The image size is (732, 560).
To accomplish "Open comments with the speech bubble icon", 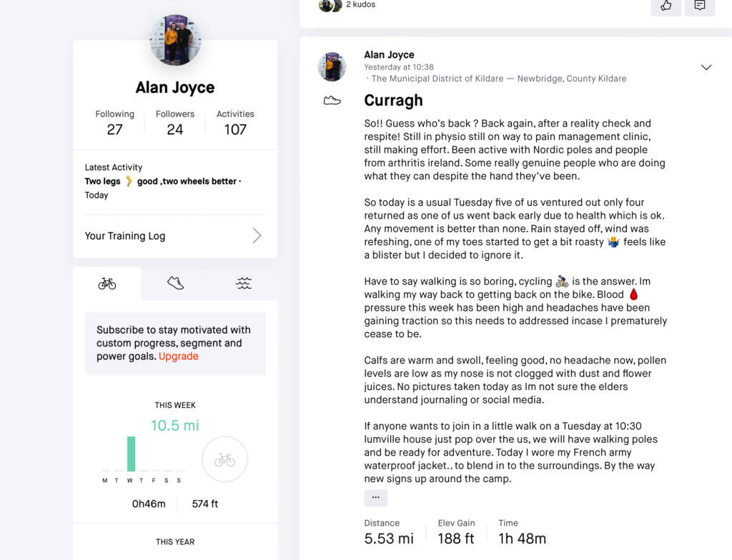I will [x=699, y=6].
